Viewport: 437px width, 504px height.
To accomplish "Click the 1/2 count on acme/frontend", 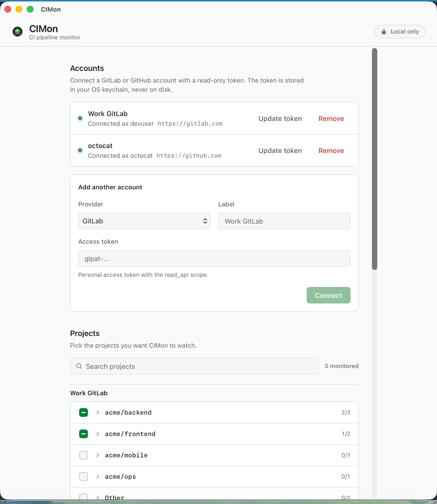I will coord(346,434).
